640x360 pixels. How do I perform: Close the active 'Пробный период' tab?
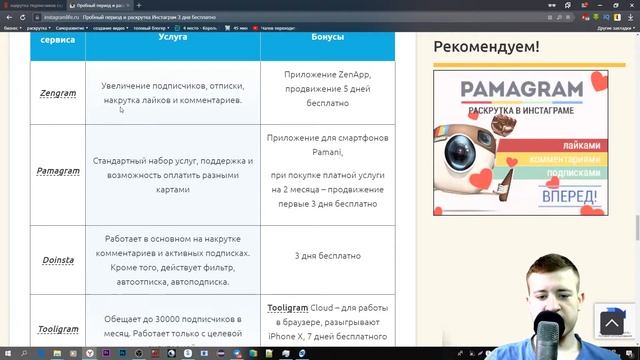click(128, 6)
